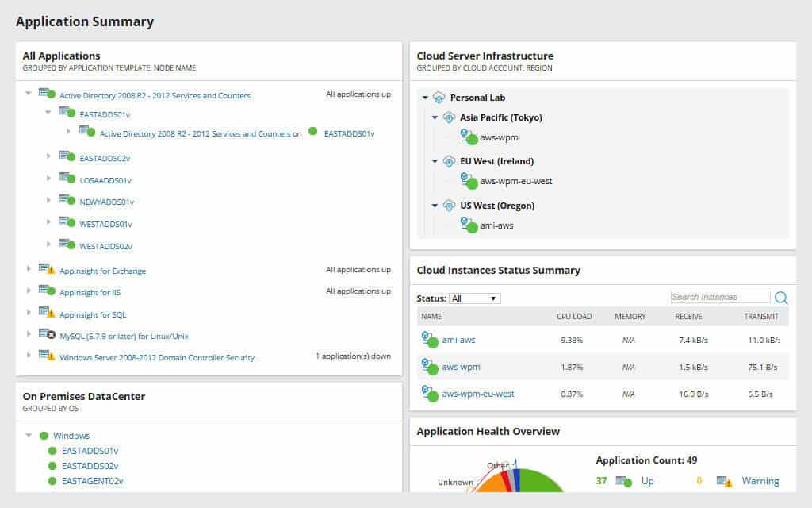Collapse the EU West (Ireland) region

(x=435, y=161)
